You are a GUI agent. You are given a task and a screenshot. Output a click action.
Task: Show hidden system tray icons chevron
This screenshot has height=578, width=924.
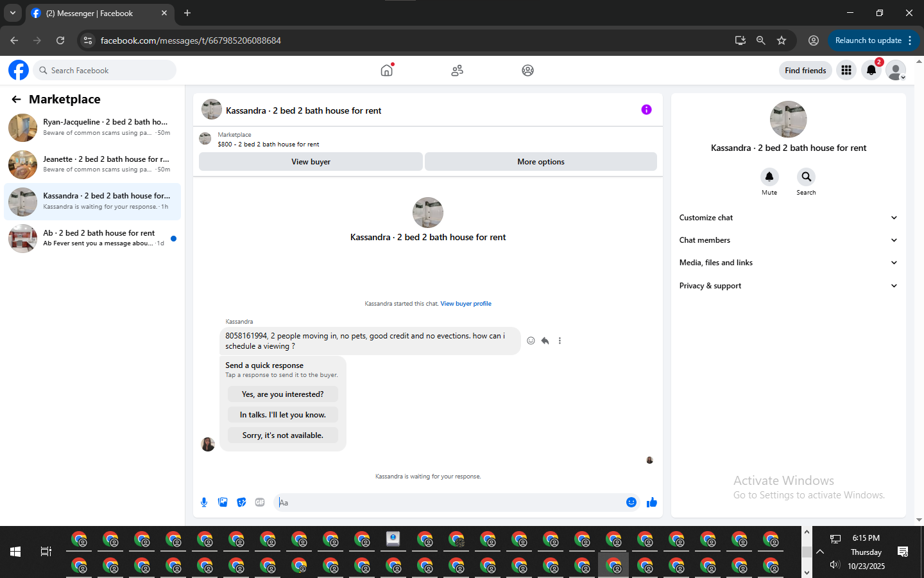(x=820, y=552)
